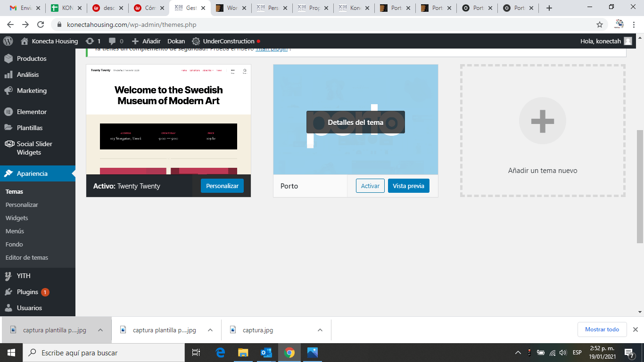The width and height of the screenshot is (644, 362).
Task: Switch to the Prop tab
Action: (x=313, y=8)
